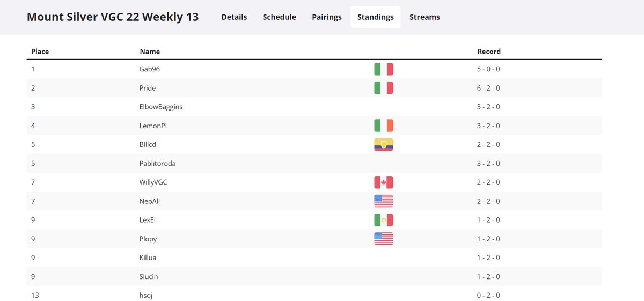Select player name Slucin
The height and width of the screenshot is (301, 644).
pyautogui.click(x=149, y=276)
